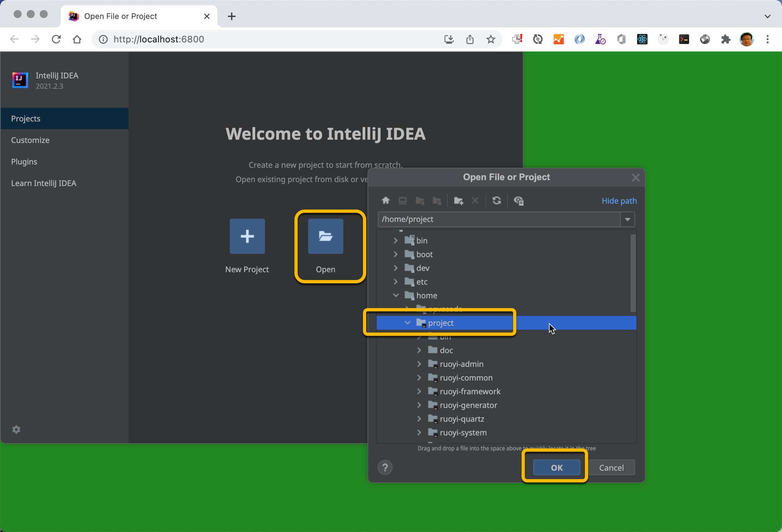The width and height of the screenshot is (782, 532).
Task: Delete selected item via X toolbar icon
Action: [475, 200]
